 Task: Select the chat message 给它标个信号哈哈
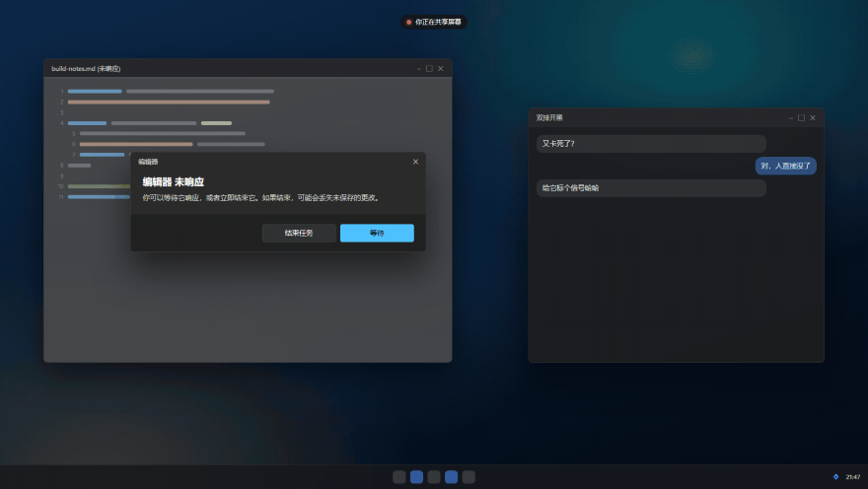651,188
